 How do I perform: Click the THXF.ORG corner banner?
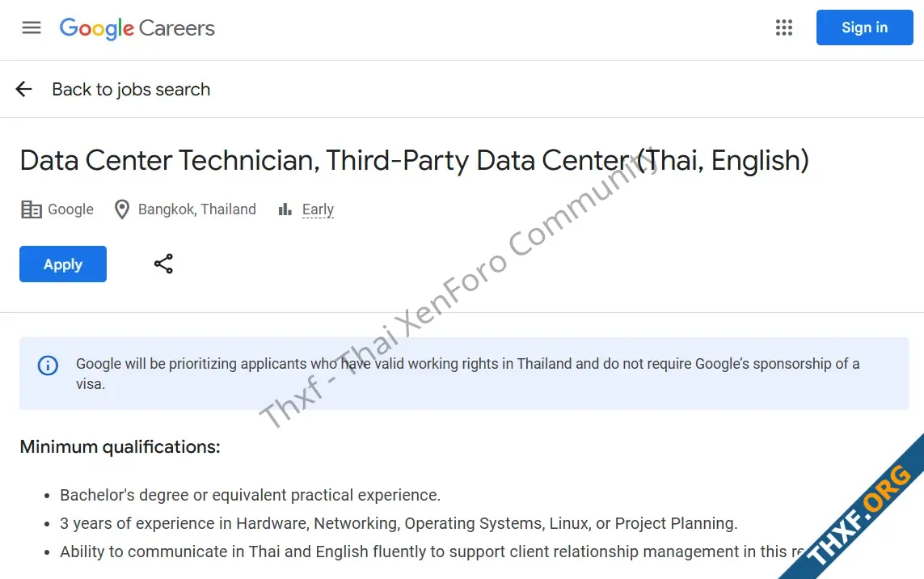(859, 515)
